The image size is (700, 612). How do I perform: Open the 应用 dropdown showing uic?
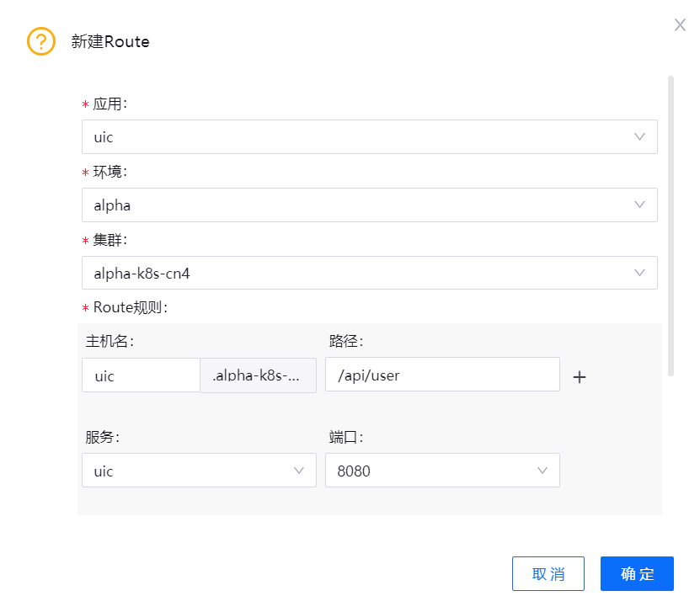point(354,136)
